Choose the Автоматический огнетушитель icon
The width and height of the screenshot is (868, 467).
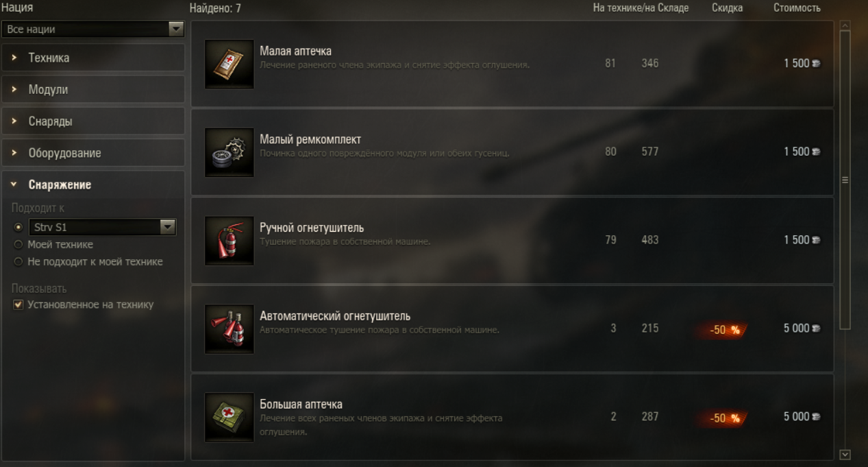coord(230,329)
